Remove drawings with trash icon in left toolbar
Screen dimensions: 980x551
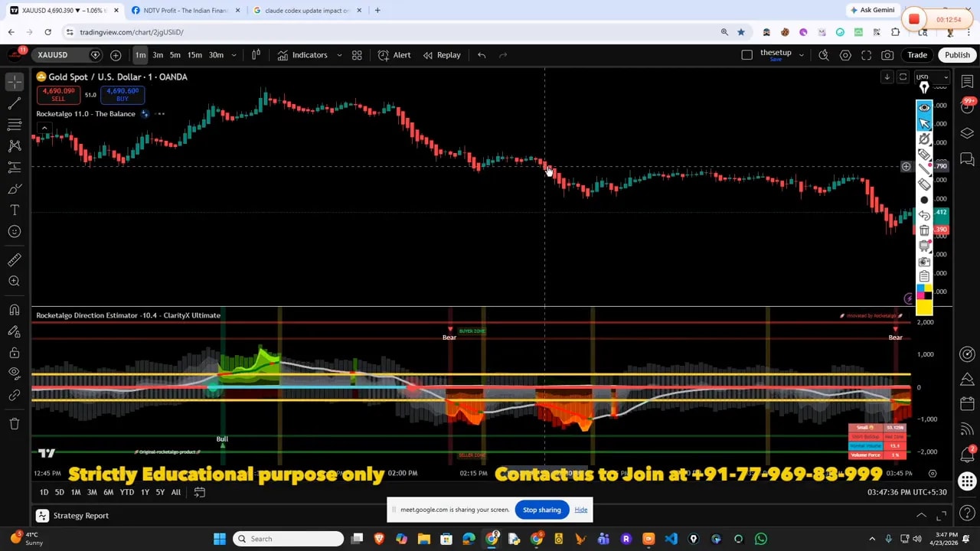(x=15, y=423)
